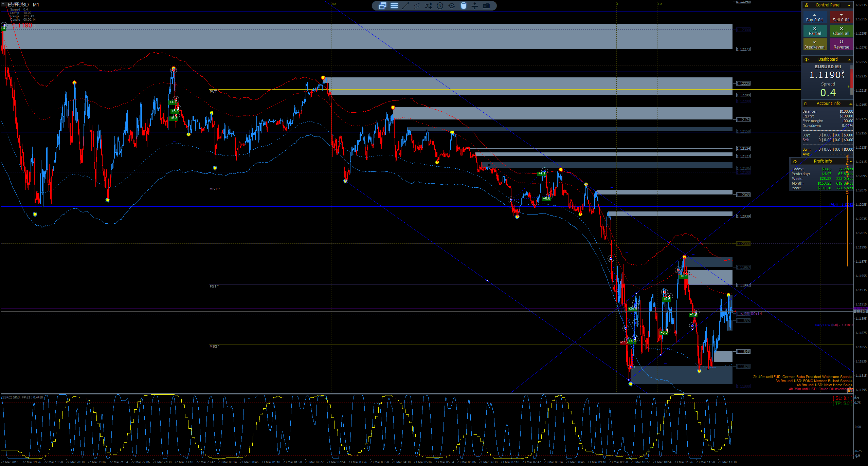Click the Balance $100.00 value
This screenshot has width=868, height=466.
pos(846,111)
